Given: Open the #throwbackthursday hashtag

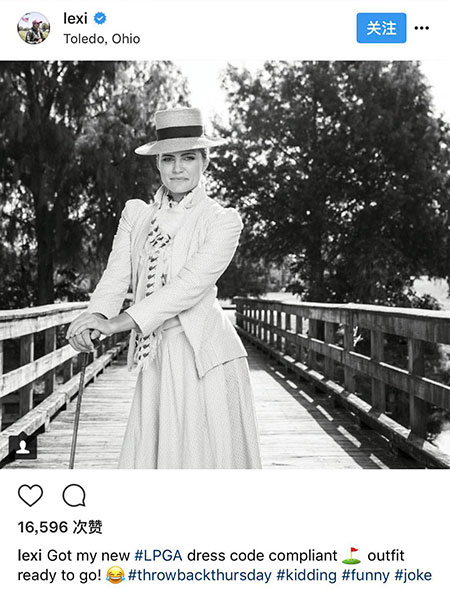Looking at the screenshot, I should (200, 576).
